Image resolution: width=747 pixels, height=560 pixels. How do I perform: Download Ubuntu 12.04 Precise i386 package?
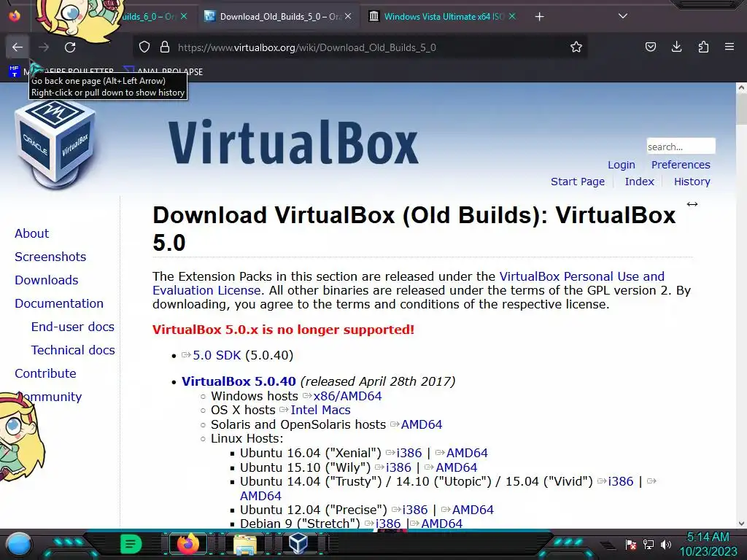tap(415, 510)
